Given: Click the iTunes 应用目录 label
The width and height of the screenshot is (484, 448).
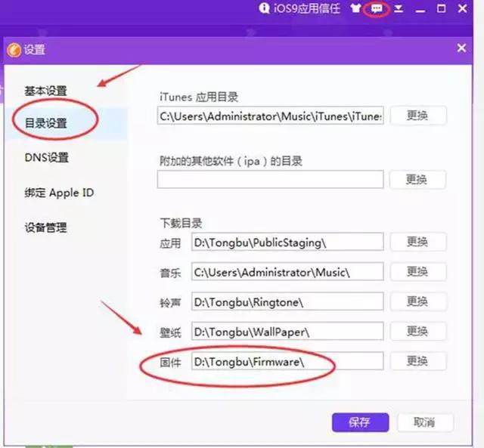Looking at the screenshot, I should [199, 97].
